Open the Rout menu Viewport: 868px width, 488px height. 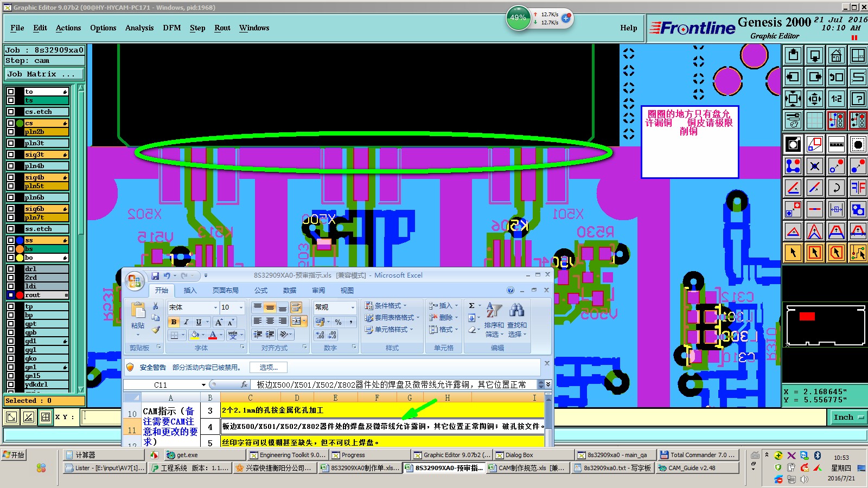222,28
